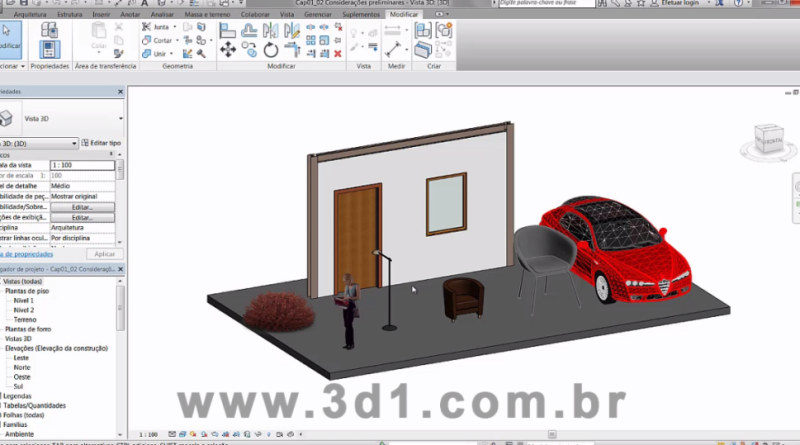This screenshot has height=445, width=800.
Task: Click the Colar paste icon
Action: [98, 31]
